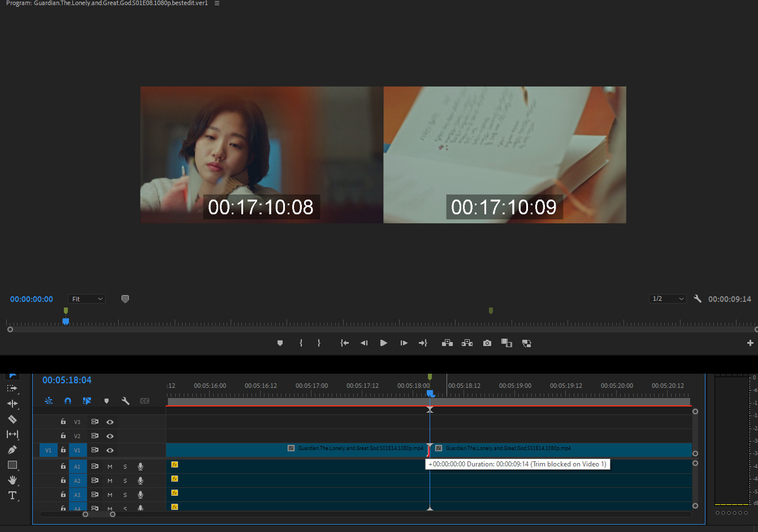Open the 1/2 playback resolution dropdown
This screenshot has height=532, width=758.
click(667, 299)
